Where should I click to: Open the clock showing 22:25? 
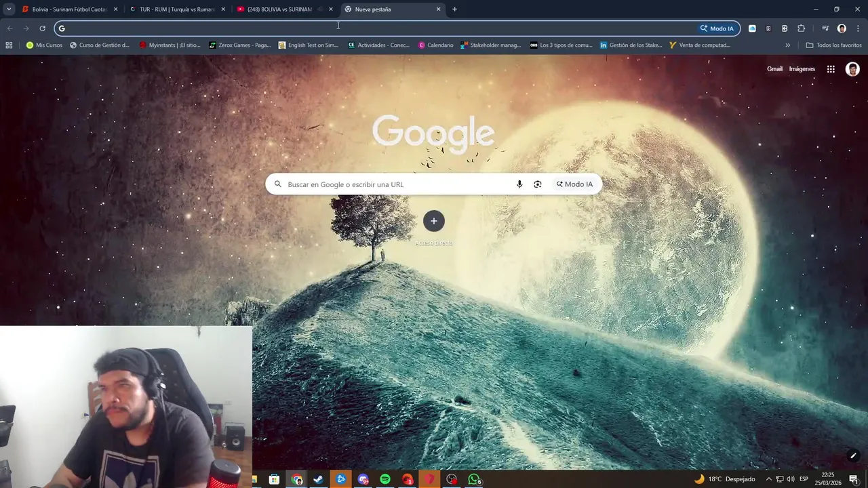[828, 479]
